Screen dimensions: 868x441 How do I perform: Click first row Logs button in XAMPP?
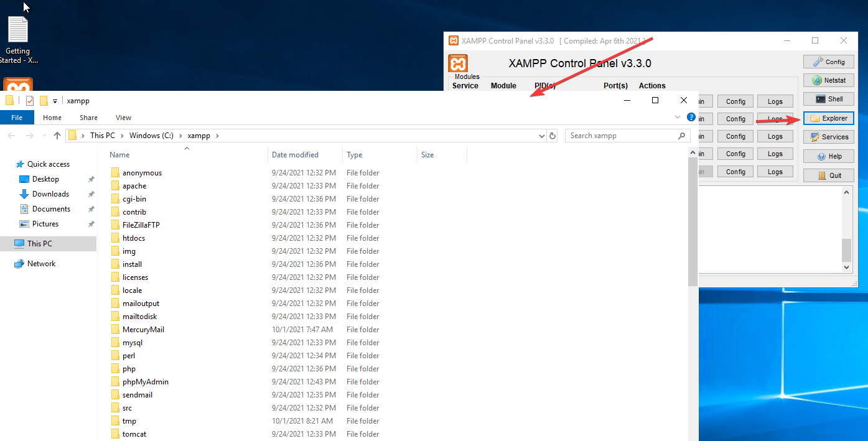(x=775, y=101)
